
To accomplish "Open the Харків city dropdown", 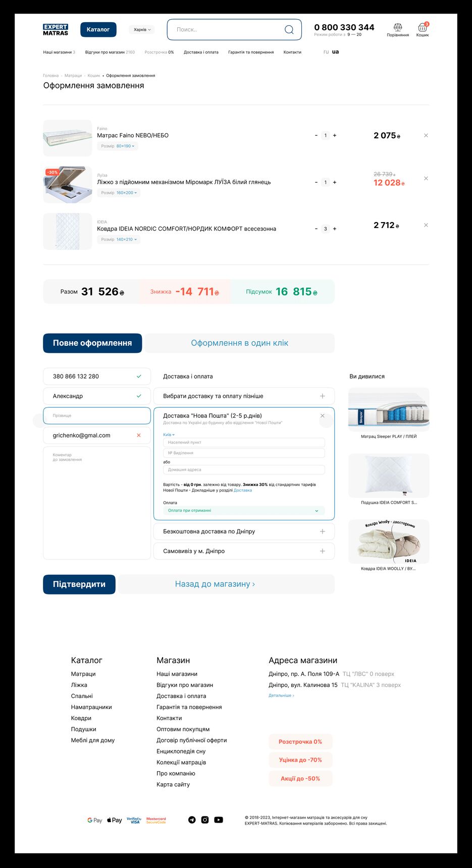I will 142,30.
